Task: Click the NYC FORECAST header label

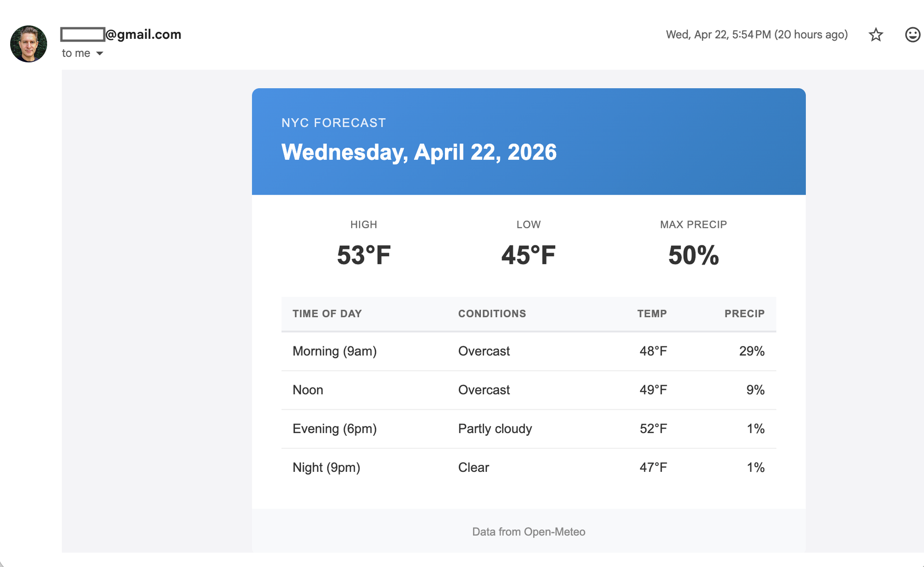Action: [x=334, y=123]
